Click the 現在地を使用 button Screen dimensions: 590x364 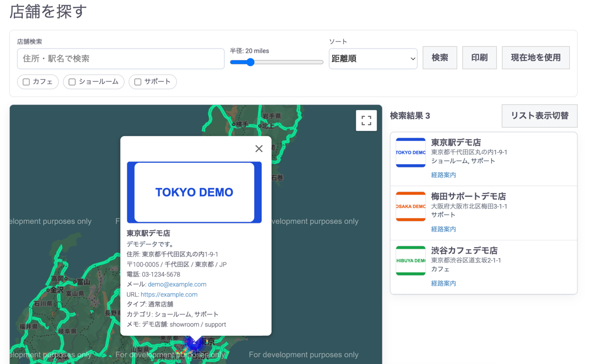click(535, 57)
